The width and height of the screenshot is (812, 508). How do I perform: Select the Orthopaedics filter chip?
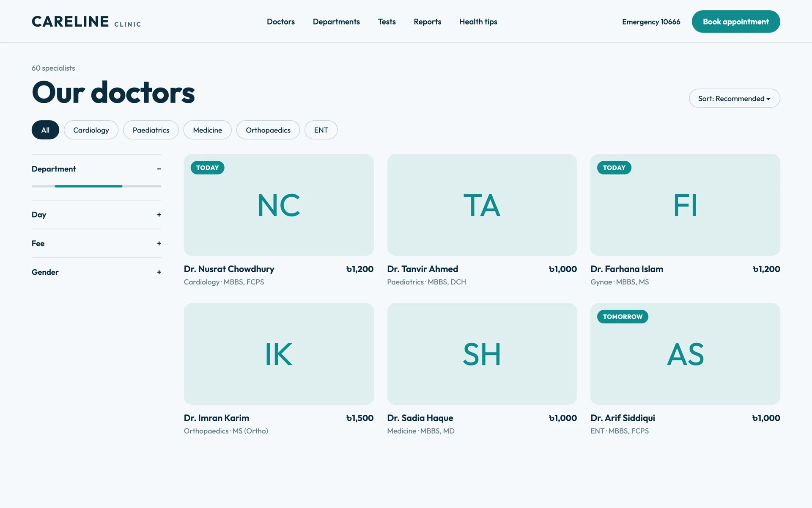tap(268, 130)
